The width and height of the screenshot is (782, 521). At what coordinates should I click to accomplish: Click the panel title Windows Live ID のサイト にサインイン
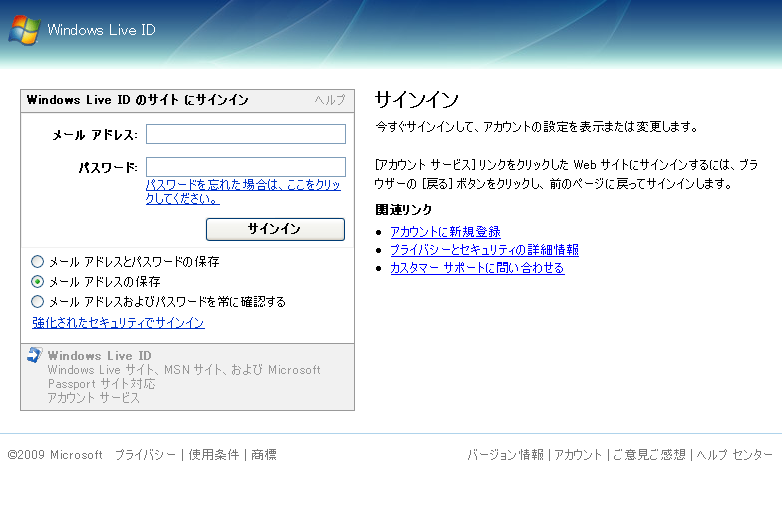[x=138, y=100]
